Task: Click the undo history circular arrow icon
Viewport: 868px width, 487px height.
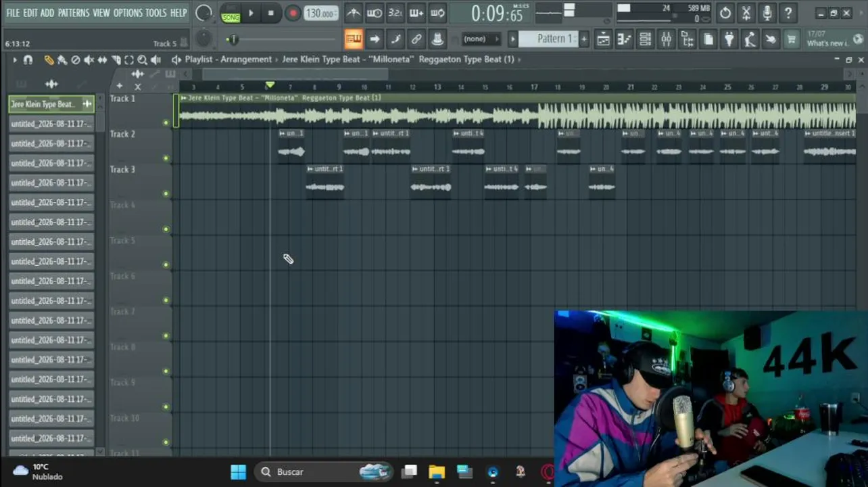Action: [725, 13]
